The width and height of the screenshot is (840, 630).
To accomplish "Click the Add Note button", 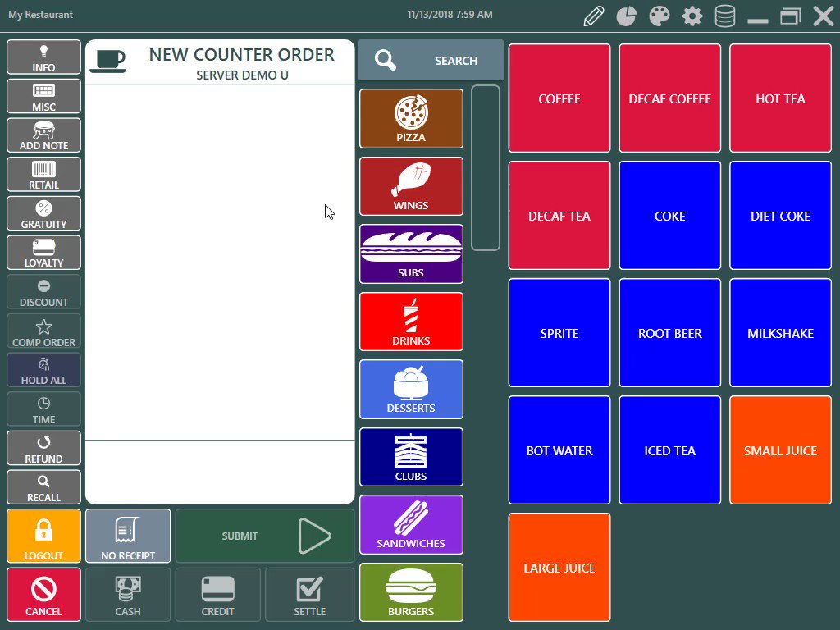I will (x=44, y=136).
